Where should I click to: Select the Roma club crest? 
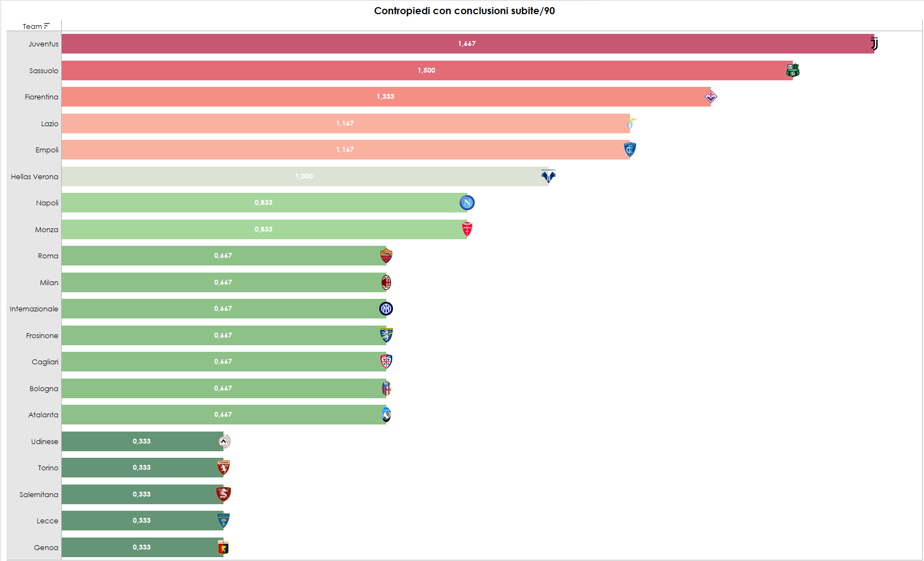[386, 256]
